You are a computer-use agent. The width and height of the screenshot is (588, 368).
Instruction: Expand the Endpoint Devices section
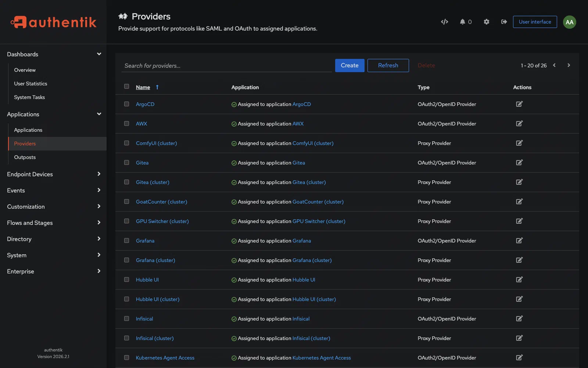click(53, 174)
